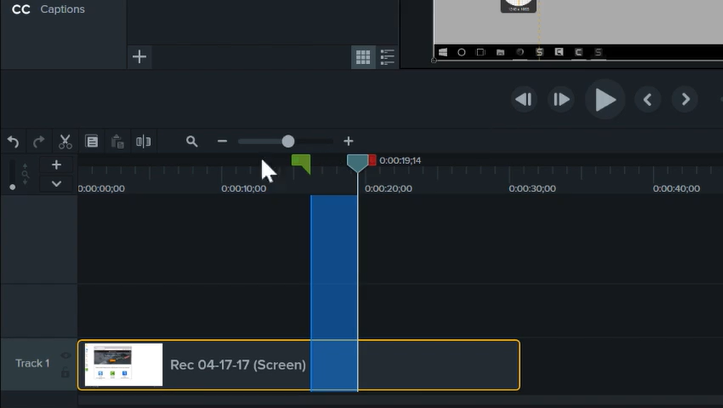The width and height of the screenshot is (723, 408).
Task: Add new media with the plus button
Action: tap(139, 57)
